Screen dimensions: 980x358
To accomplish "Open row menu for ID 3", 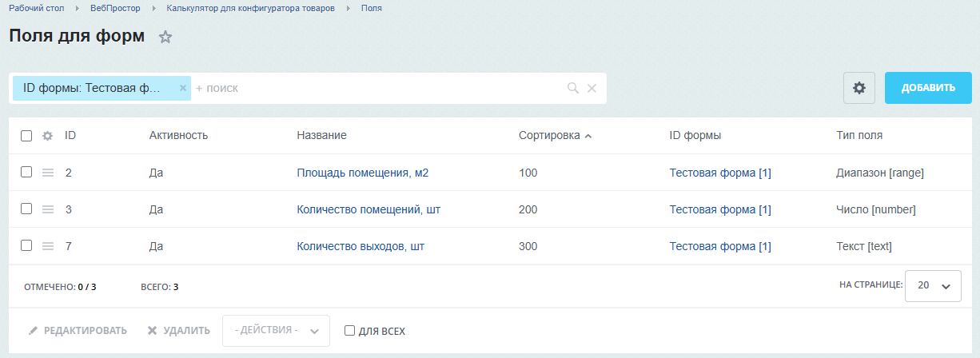I will tap(48, 209).
